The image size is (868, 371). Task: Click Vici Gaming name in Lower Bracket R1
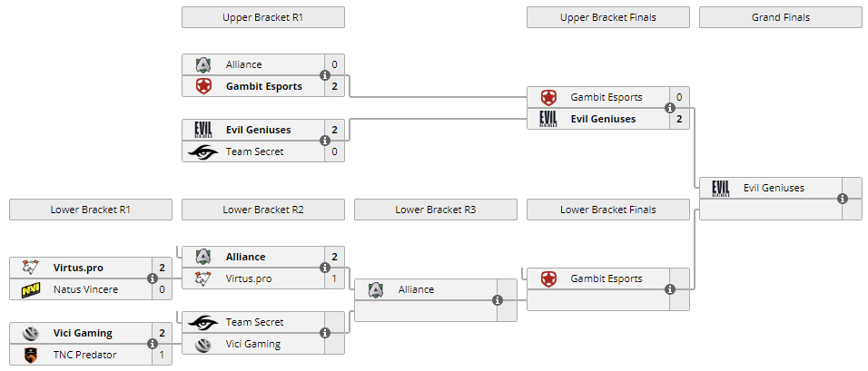(x=83, y=333)
